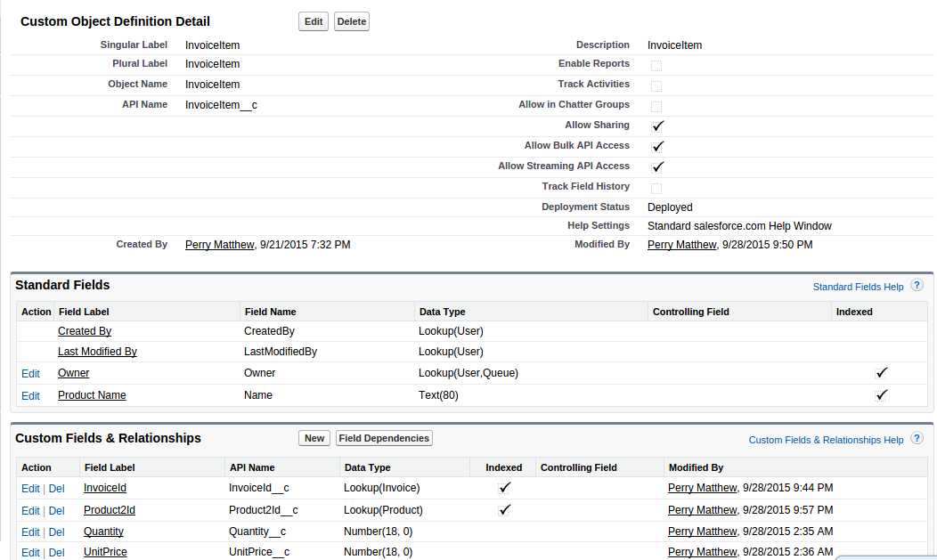The width and height of the screenshot is (937, 560).
Task: Click Modified By header in Custom Fields
Action: click(696, 467)
